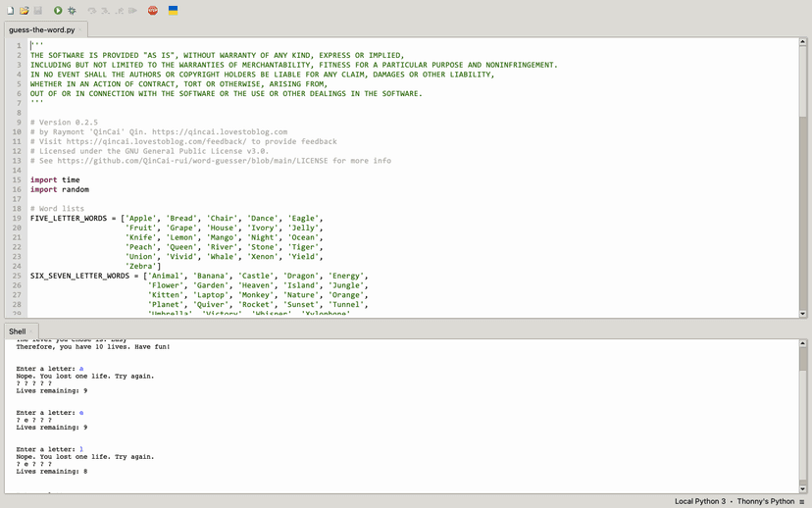Click the Shell panel scrollbar thumb
The height and width of the screenshot is (508, 812).
click(x=803, y=358)
